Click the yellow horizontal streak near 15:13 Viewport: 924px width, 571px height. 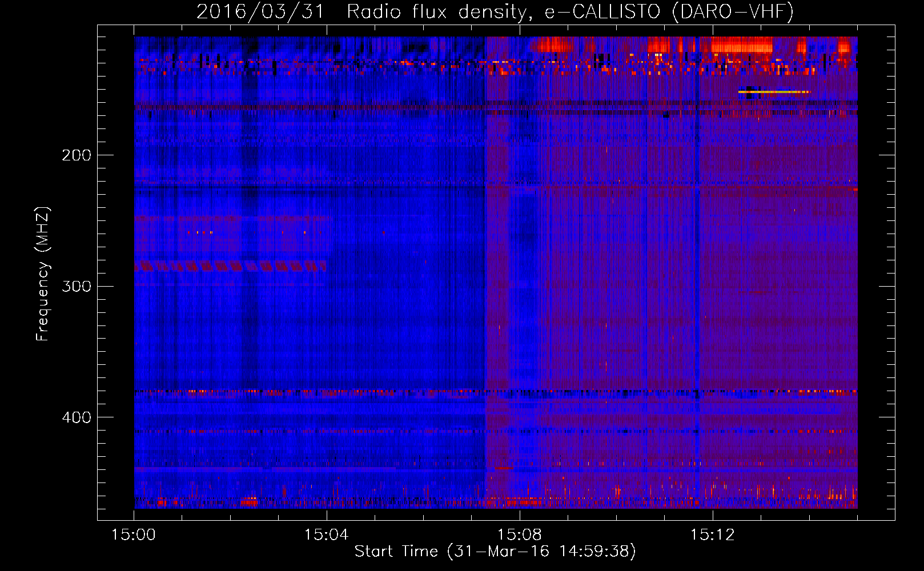click(x=774, y=91)
